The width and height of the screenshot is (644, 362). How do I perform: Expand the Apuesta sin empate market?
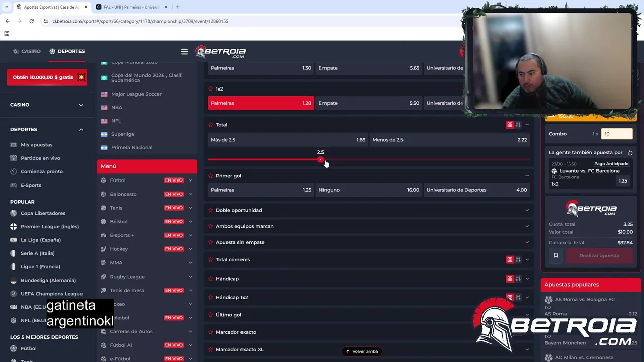[527, 242]
